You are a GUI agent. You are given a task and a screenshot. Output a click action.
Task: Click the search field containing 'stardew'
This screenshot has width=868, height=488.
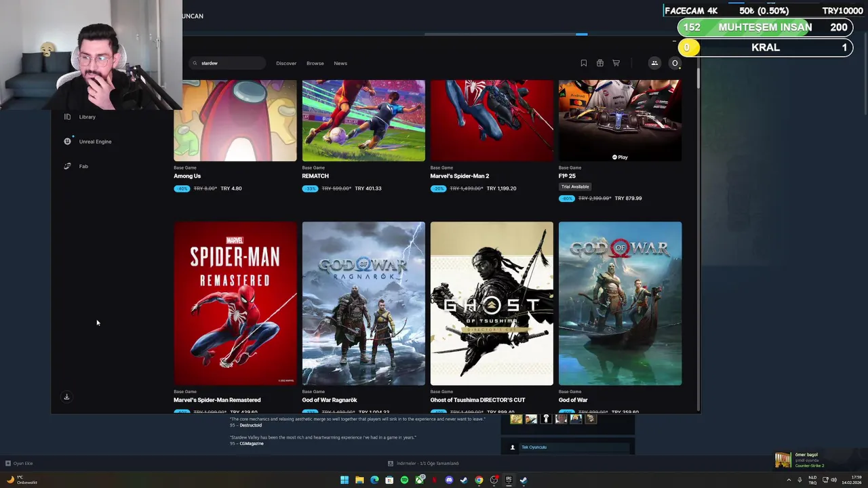click(x=228, y=63)
